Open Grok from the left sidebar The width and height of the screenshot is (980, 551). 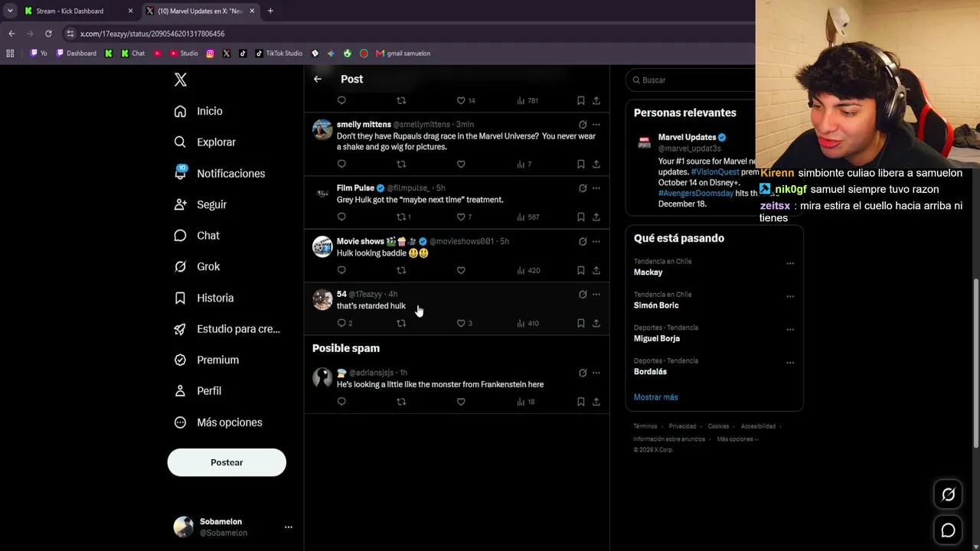tap(197, 266)
